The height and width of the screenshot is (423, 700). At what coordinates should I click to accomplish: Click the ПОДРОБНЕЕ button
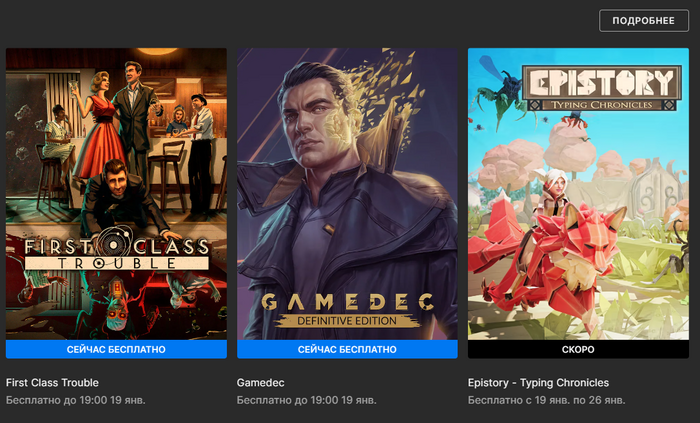(644, 21)
